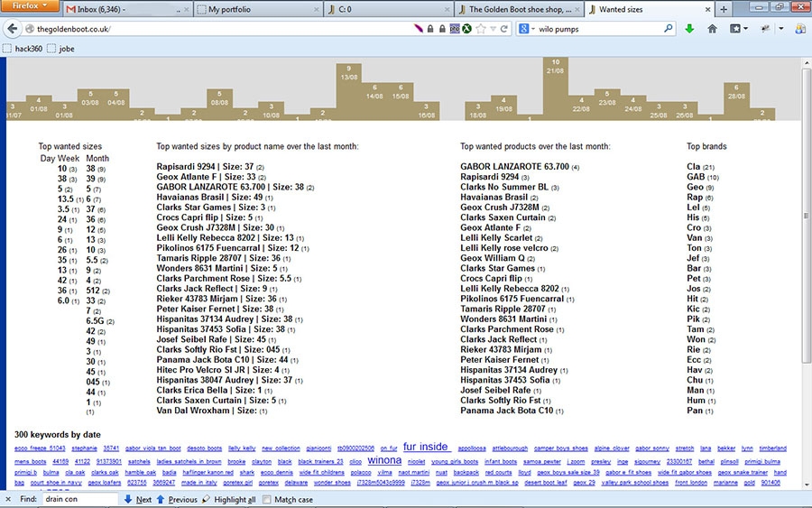The width and height of the screenshot is (812, 508).
Task: Click the '300 keywords by date' heading
Action: [58, 435]
